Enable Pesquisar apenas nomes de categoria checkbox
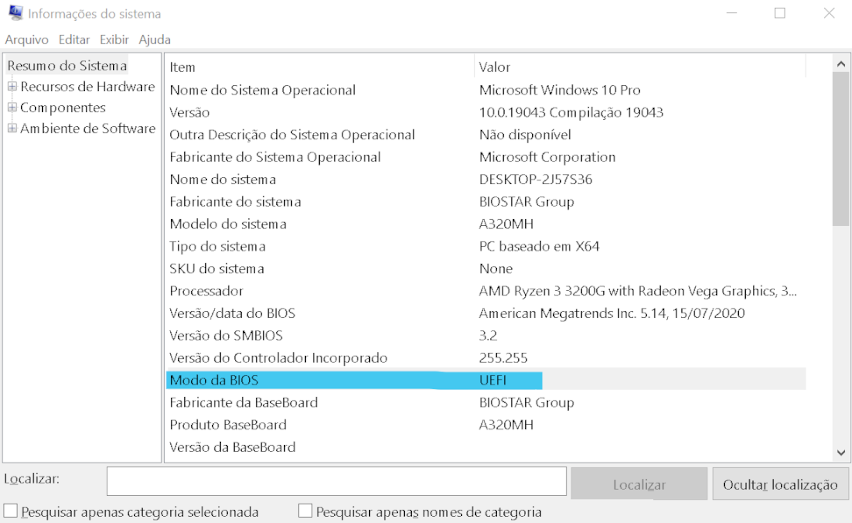Viewport: 852px width, 523px height. point(306,512)
